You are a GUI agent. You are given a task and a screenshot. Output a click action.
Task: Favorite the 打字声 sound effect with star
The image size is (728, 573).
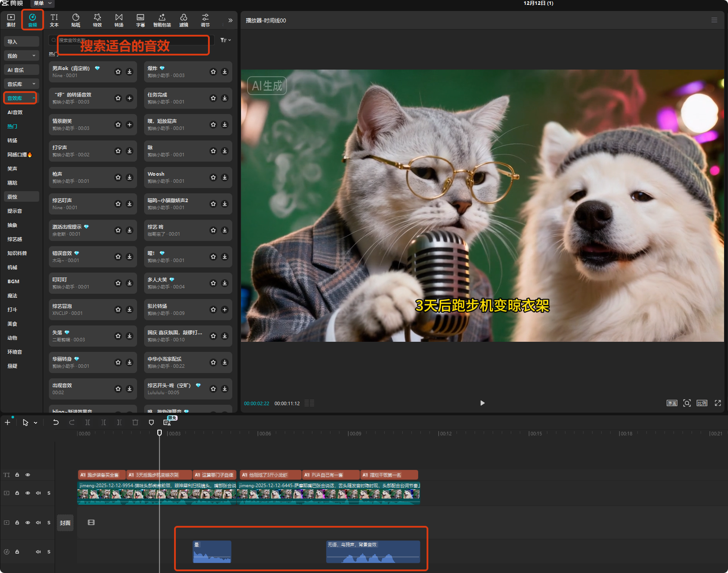coord(118,151)
